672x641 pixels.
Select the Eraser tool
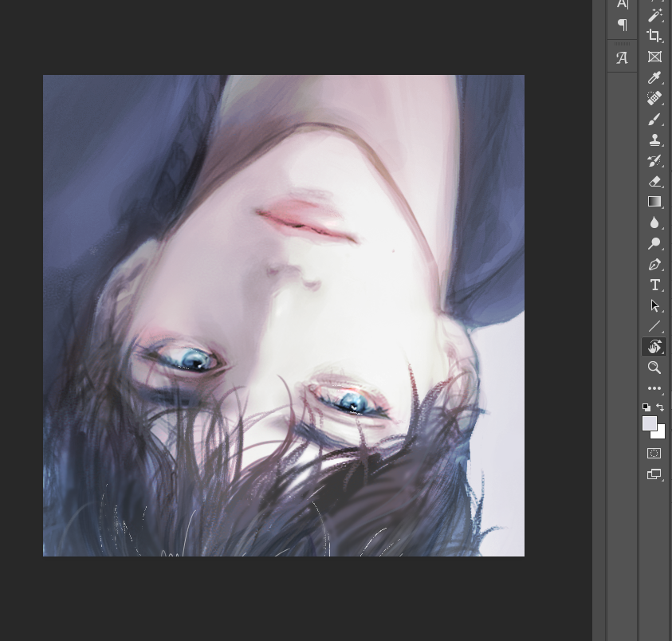point(654,181)
